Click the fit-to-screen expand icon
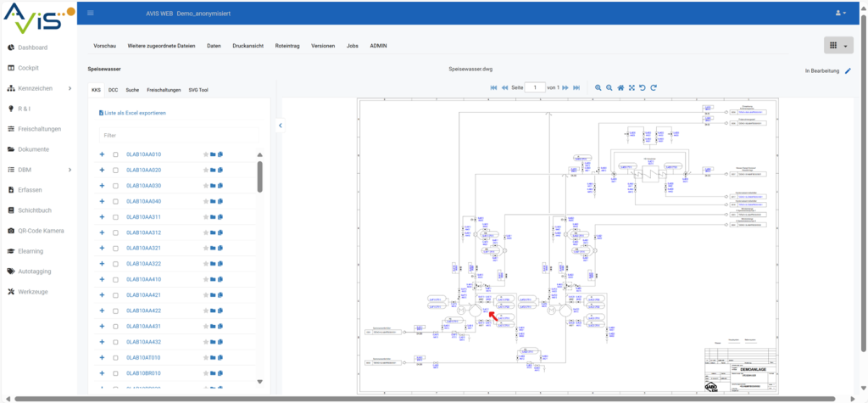Screen dimensions: 868x403 632,87
